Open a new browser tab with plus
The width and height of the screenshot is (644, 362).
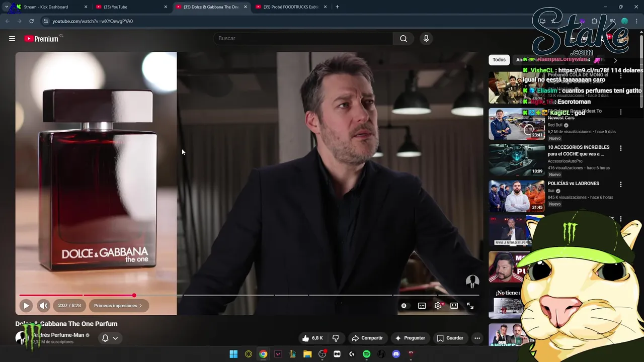click(x=337, y=7)
